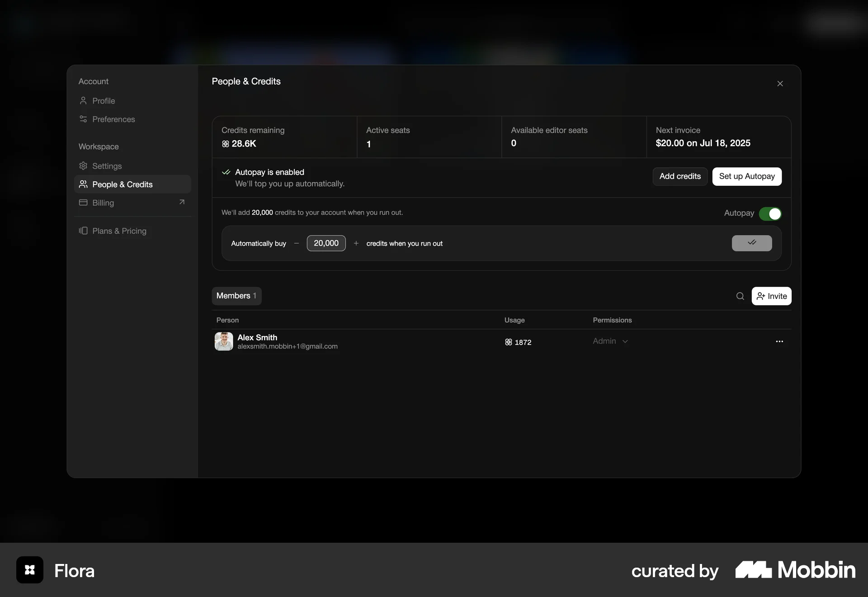This screenshot has width=868, height=597.
Task: Go to Preferences in the sidebar
Action: [113, 119]
